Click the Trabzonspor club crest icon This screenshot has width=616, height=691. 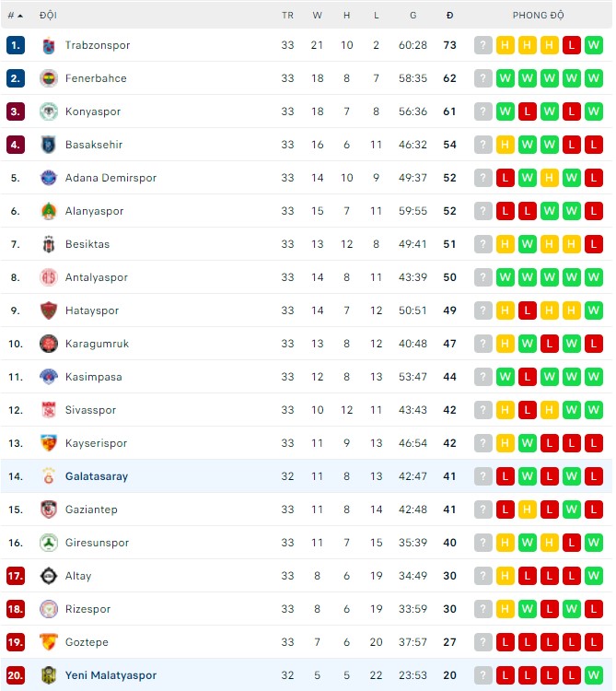49,45
